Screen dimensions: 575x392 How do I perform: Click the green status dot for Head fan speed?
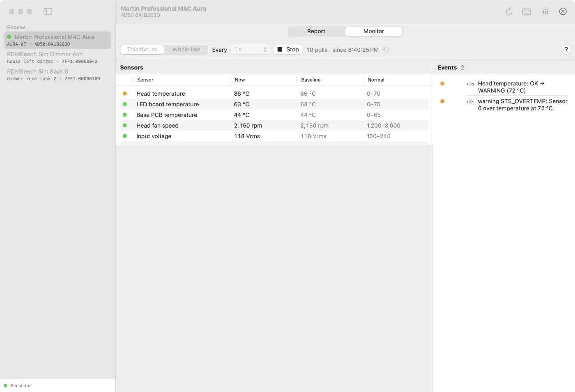[x=125, y=126]
